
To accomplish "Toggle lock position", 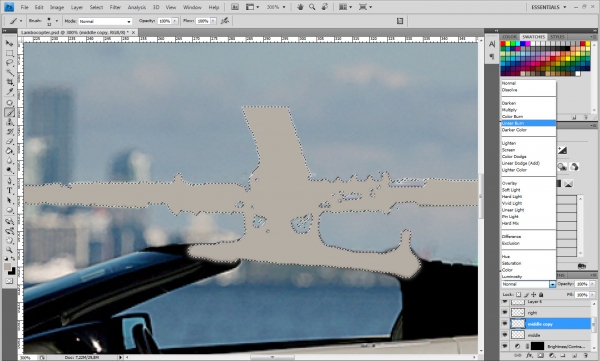I will point(533,294).
